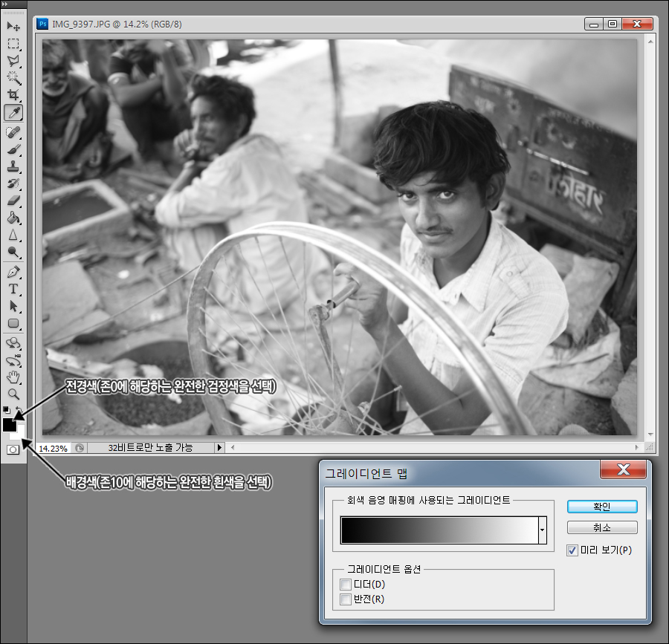
Task: Select the Pen tool
Action: (13, 272)
